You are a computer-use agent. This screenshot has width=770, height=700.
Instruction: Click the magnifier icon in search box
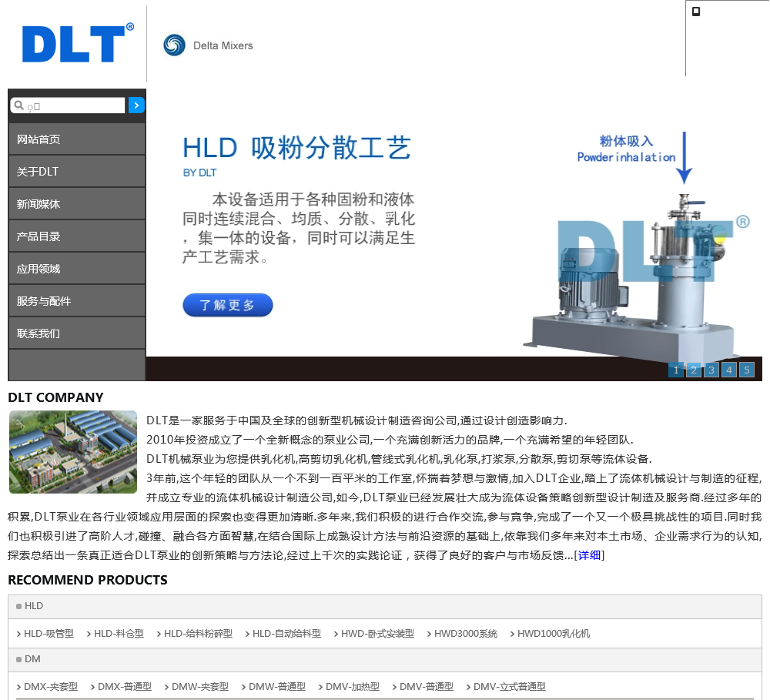tap(19, 106)
